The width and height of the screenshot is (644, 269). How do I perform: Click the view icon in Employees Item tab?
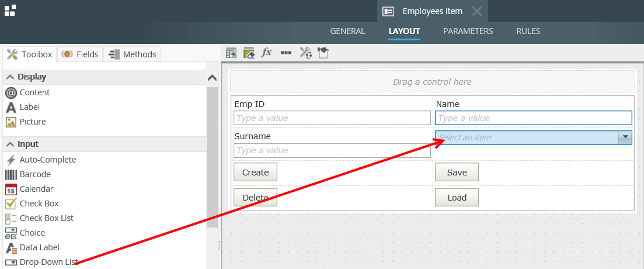(388, 11)
